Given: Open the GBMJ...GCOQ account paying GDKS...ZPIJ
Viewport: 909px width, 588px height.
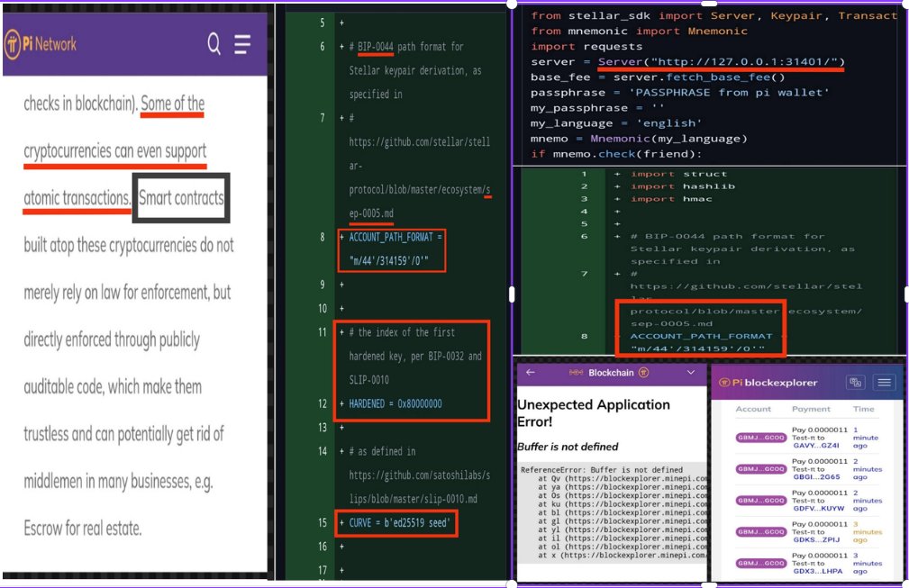Looking at the screenshot, I should 760,532.
